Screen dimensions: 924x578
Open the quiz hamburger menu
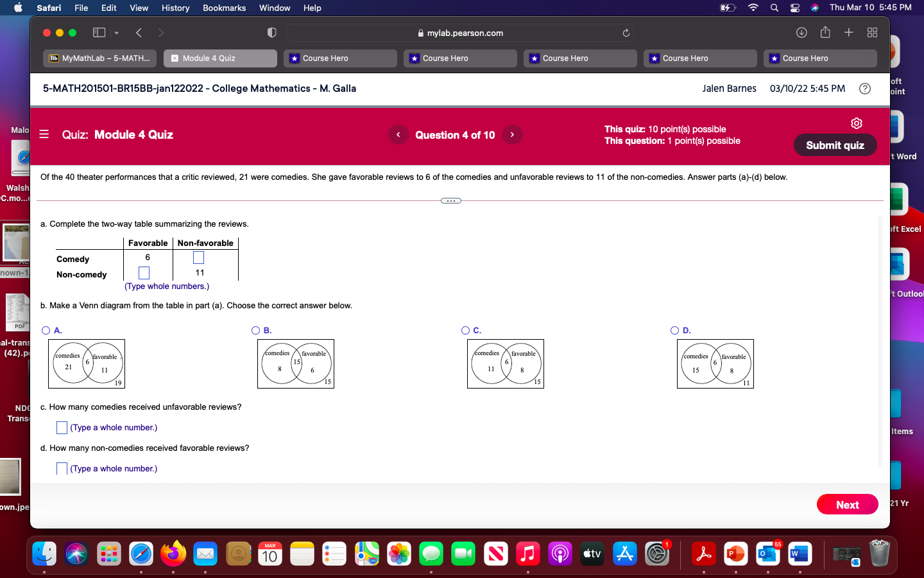click(x=44, y=135)
